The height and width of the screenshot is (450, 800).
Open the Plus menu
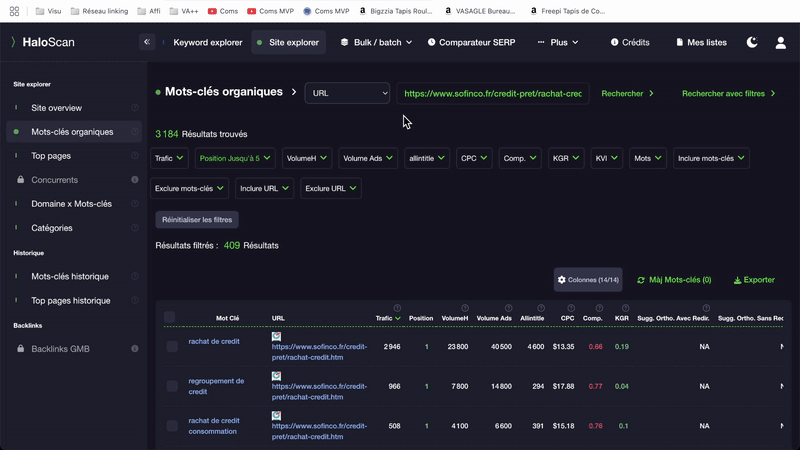(x=558, y=42)
